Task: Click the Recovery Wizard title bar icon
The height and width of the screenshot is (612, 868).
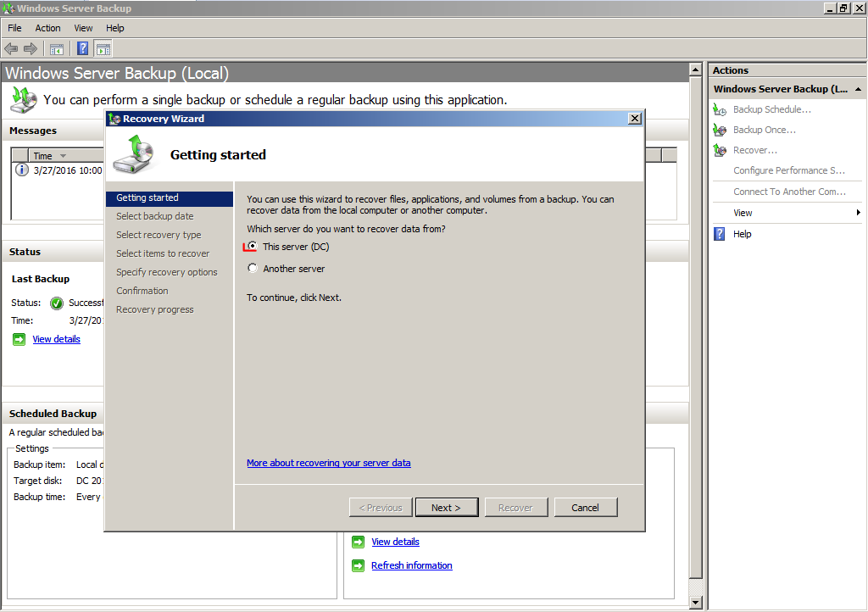Action: click(x=114, y=119)
